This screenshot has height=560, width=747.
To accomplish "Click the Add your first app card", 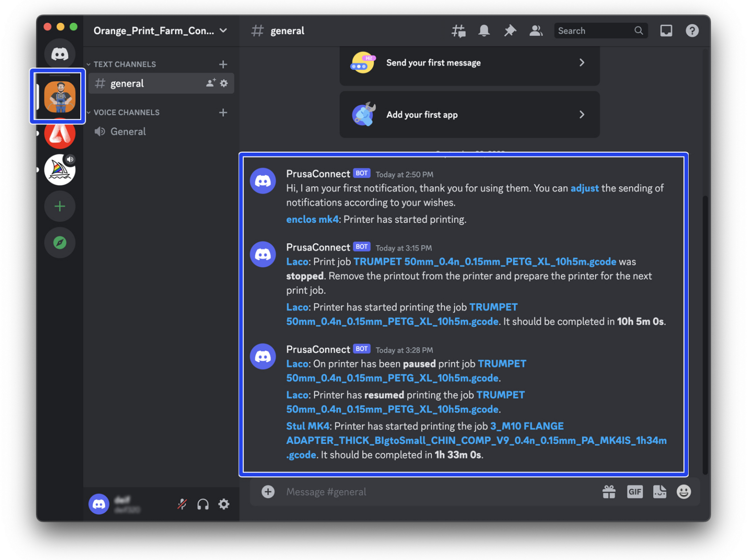I will pos(469,114).
